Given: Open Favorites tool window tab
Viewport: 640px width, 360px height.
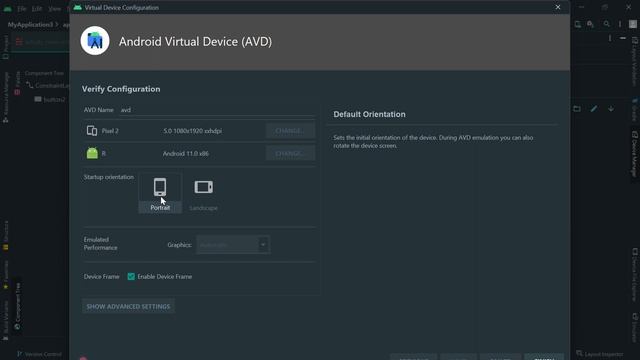Looking at the screenshot, I should [6, 275].
